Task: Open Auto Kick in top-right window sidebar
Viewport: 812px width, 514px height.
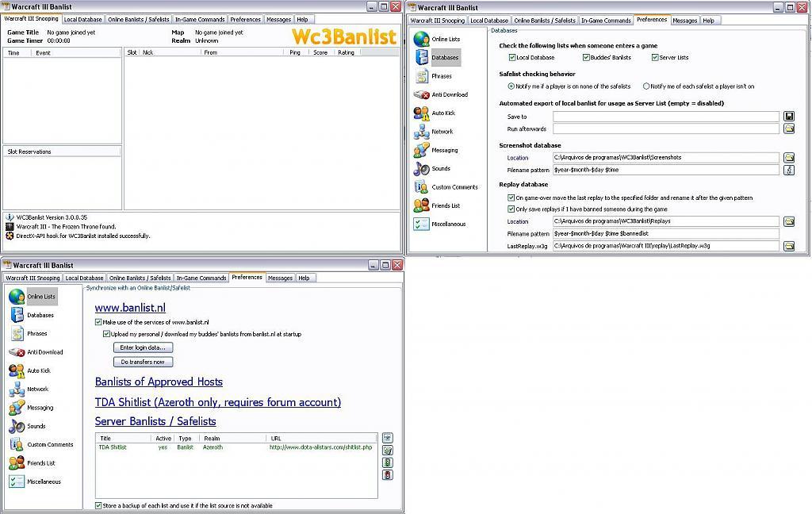Action: pyautogui.click(x=435, y=113)
